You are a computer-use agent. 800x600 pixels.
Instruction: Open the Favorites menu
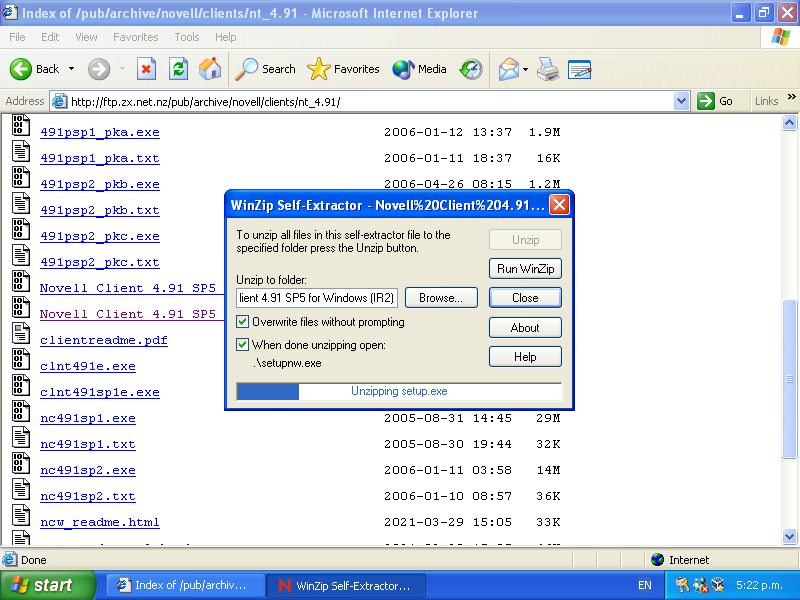(x=136, y=37)
